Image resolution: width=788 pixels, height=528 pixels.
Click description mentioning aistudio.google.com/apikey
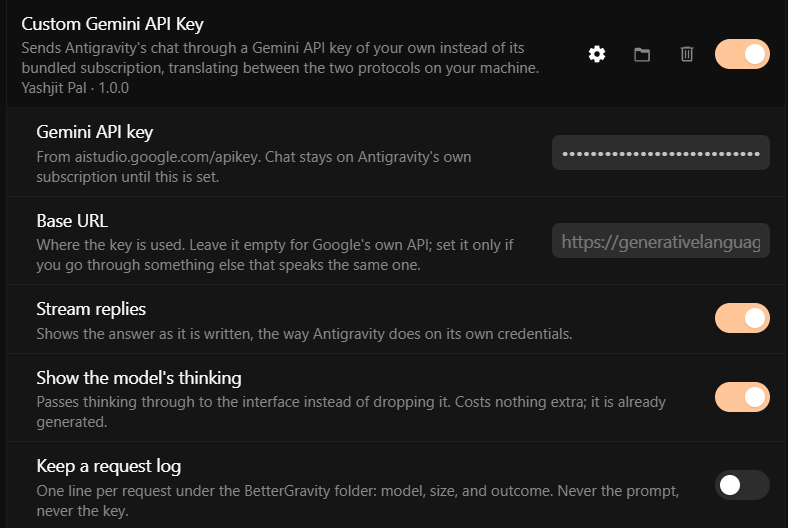point(254,167)
